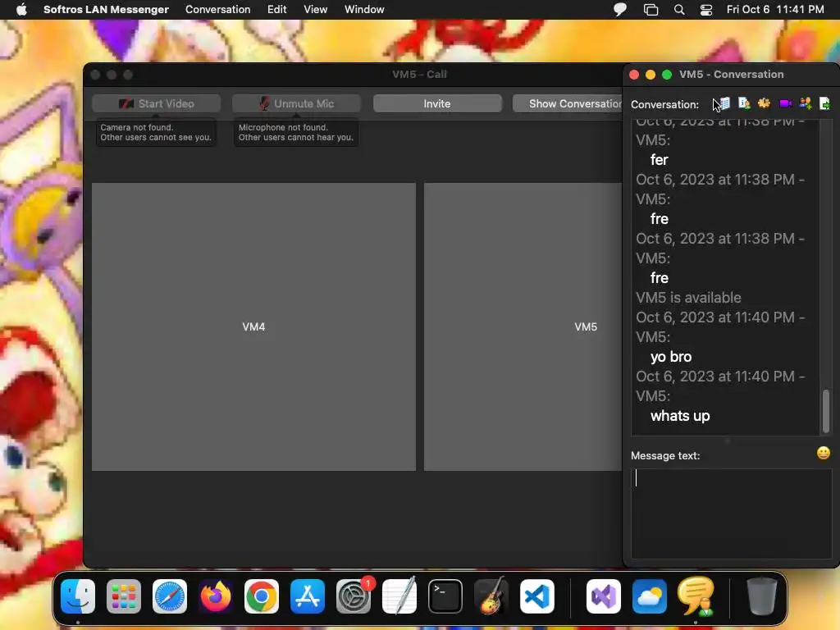Screen dimensions: 840x630
Task: Click the messenger status icon in menu bar
Action: click(x=620, y=10)
